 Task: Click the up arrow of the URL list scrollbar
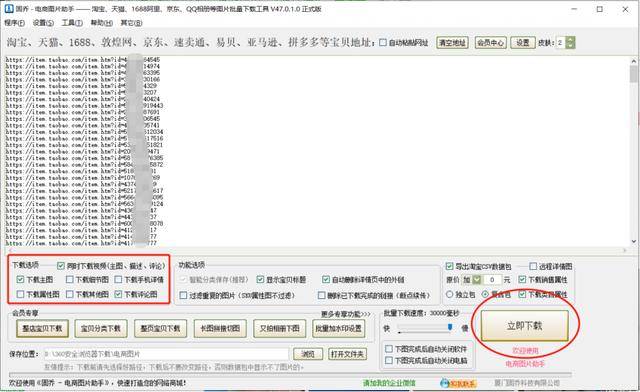[x=633, y=61]
